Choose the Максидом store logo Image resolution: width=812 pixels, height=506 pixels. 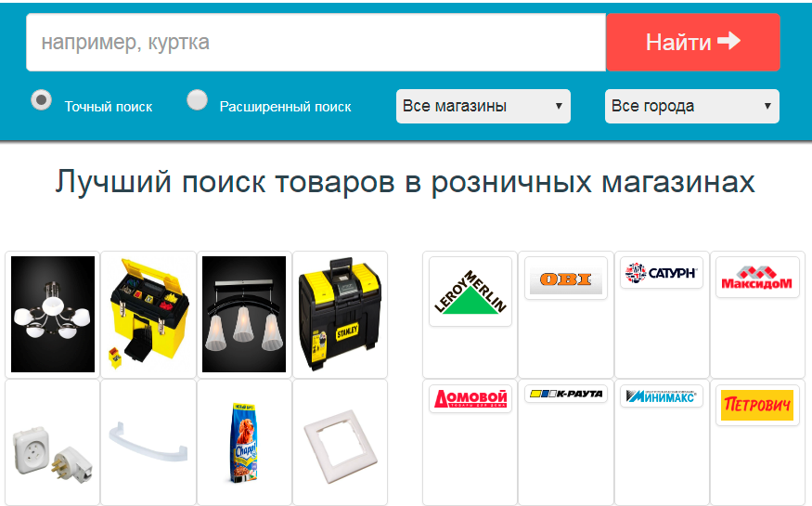click(757, 277)
